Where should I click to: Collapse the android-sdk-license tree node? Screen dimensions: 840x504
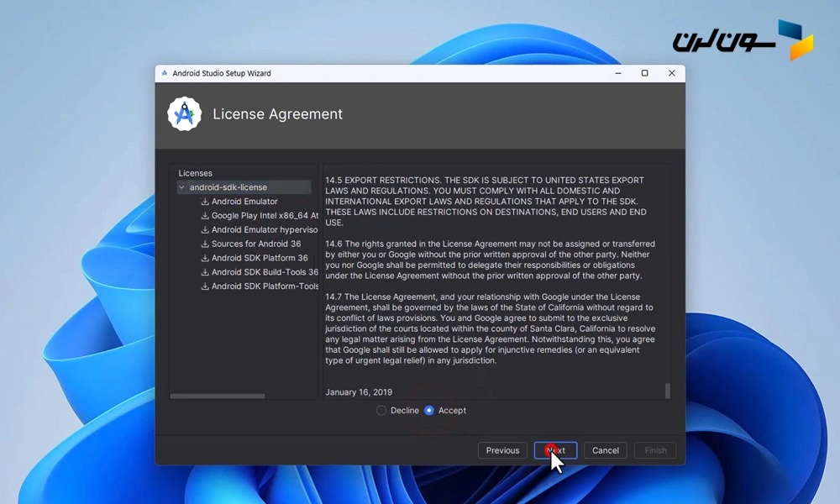181,187
